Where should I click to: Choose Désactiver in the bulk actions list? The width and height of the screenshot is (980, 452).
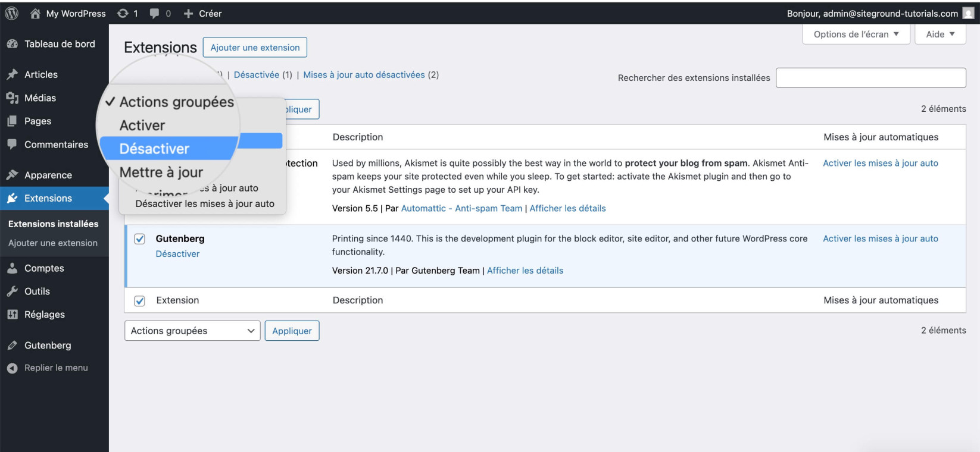pos(155,149)
